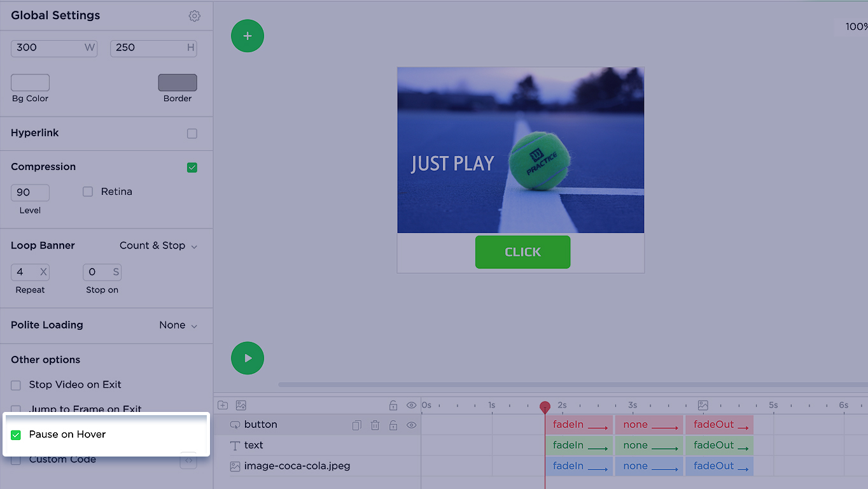This screenshot has height=489, width=868.
Task: Select the green fadeIn block of text layer
Action: click(579, 446)
